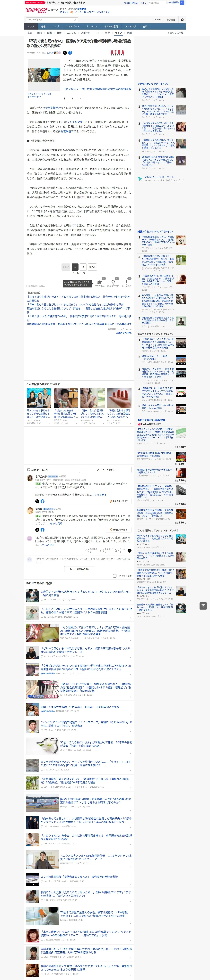The width and height of the screenshot is (210, 980).
Task: Click the 共感した reaction on third comment
Action: [92, 550]
